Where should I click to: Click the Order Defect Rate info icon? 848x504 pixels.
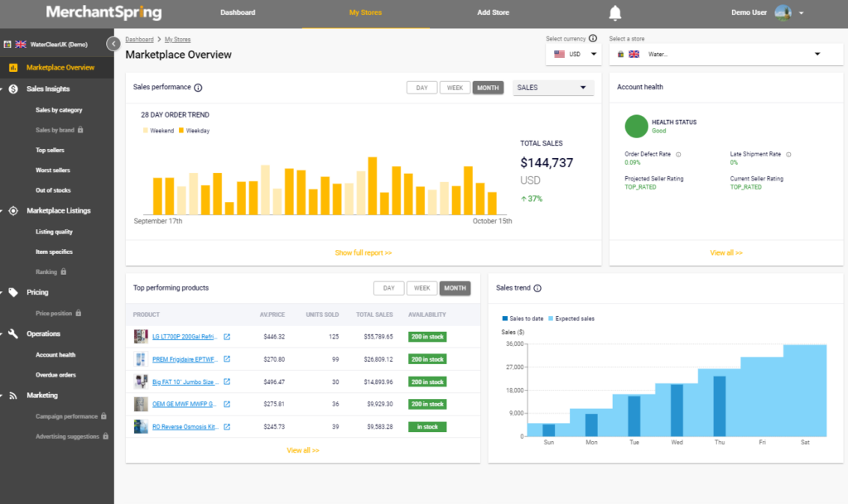tap(678, 155)
